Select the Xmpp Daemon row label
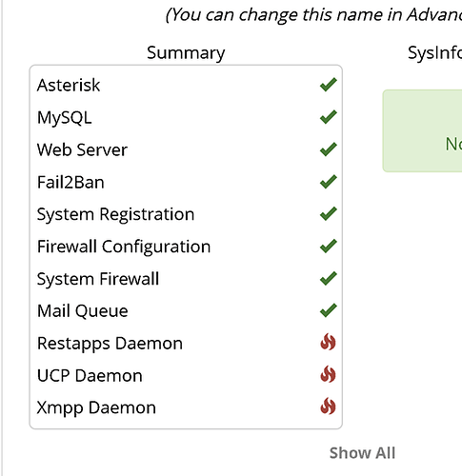Image resolution: width=462 pixels, height=476 pixels. point(96,408)
